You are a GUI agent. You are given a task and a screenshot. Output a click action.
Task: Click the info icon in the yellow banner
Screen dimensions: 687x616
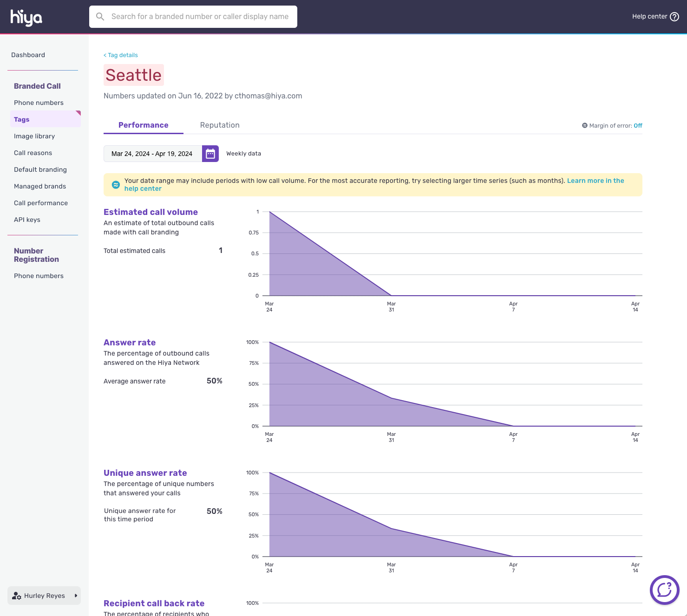[x=116, y=185]
